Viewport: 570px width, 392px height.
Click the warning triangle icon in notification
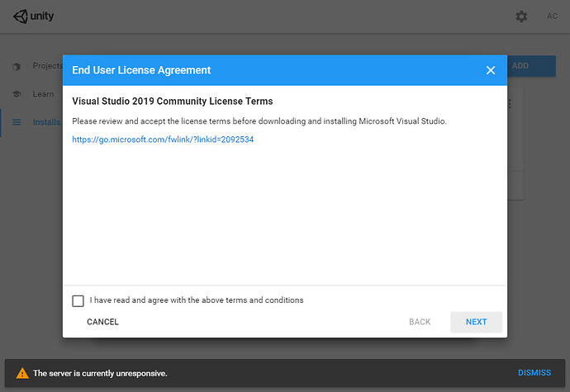tap(22, 373)
